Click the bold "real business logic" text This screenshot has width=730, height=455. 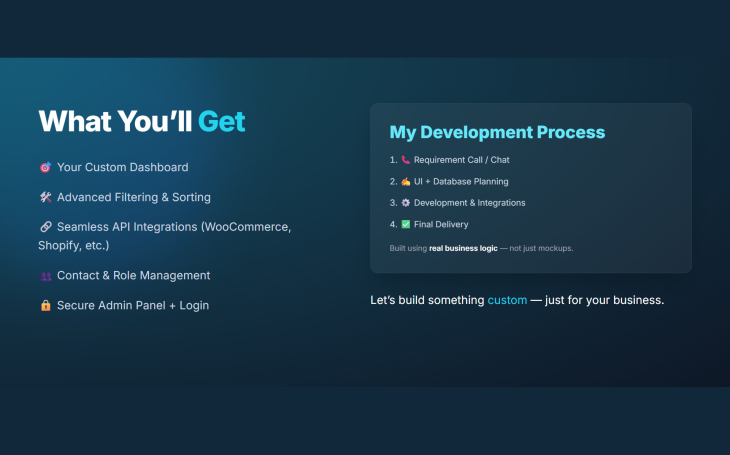[x=464, y=247]
